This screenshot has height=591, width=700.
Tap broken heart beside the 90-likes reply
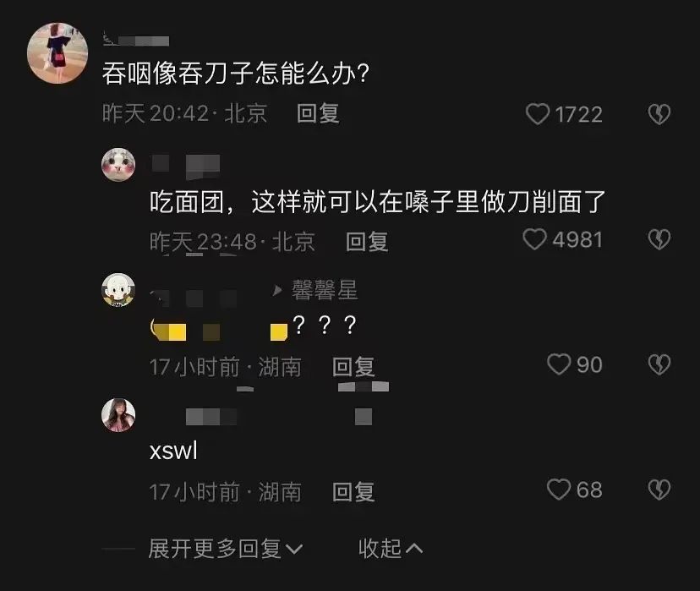coord(659,364)
